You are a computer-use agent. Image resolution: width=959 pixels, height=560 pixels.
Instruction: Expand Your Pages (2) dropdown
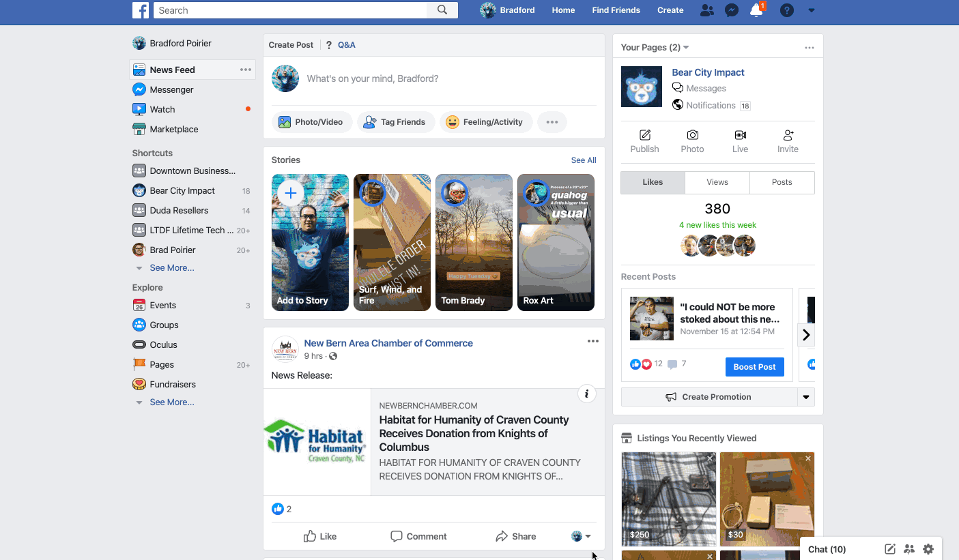(x=655, y=48)
